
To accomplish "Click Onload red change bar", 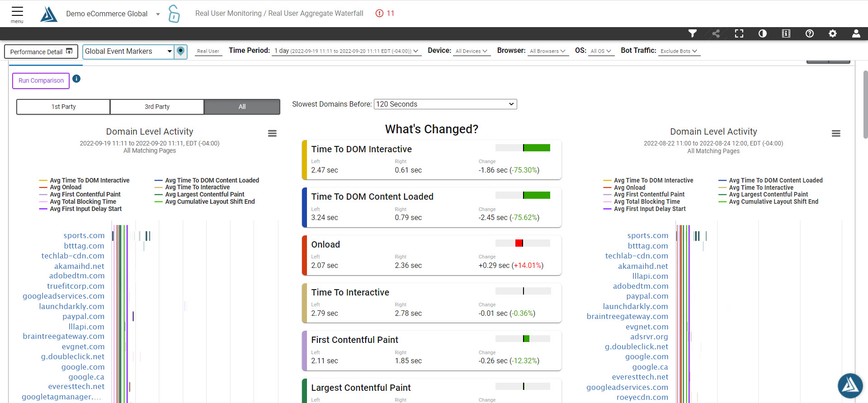I will 519,243.
